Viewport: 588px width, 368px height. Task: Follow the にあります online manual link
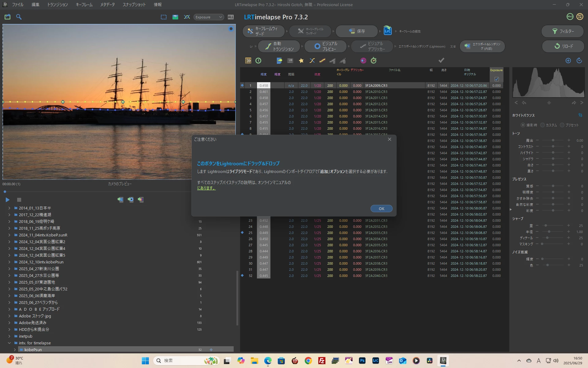pyautogui.click(x=206, y=188)
